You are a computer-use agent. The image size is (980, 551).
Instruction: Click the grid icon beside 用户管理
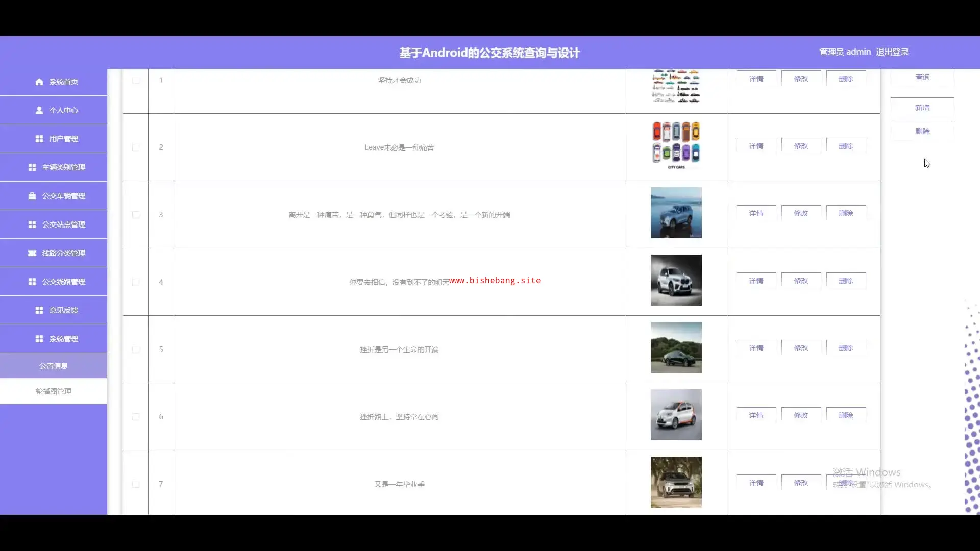tap(39, 139)
